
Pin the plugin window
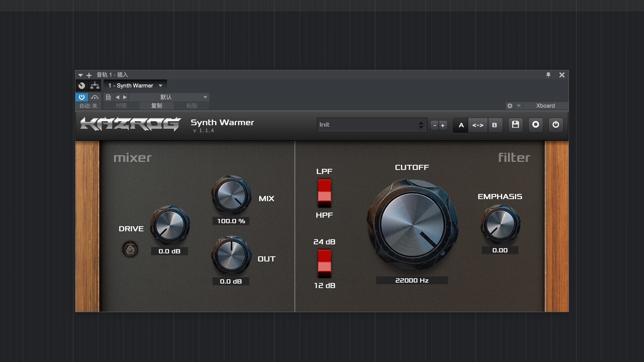click(x=548, y=75)
